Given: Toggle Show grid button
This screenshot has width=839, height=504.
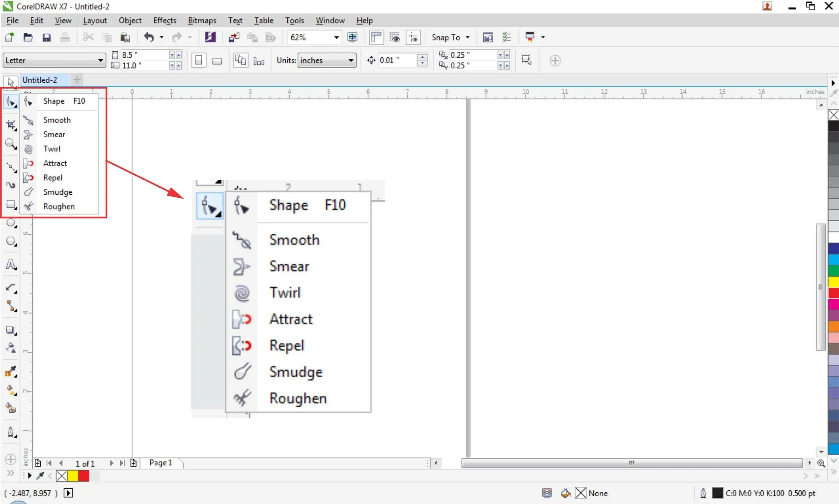Looking at the screenshot, I should point(395,37).
